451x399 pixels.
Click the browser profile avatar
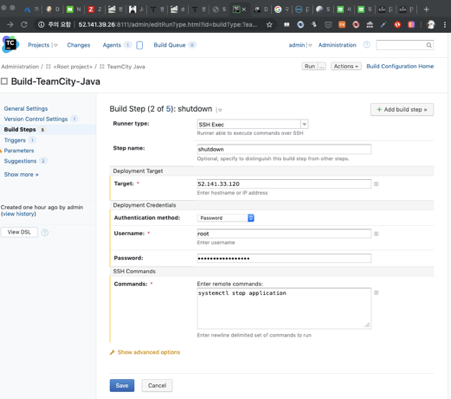coord(431,24)
